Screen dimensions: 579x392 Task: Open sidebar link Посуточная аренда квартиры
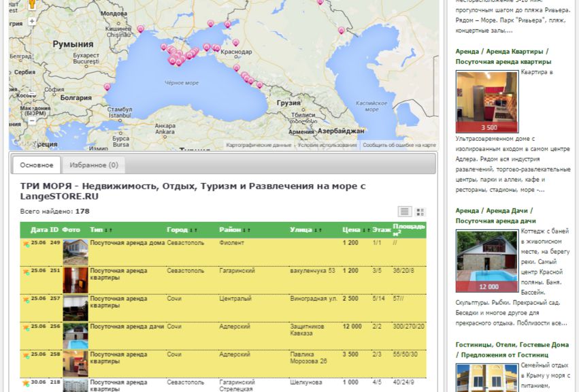coord(503,62)
